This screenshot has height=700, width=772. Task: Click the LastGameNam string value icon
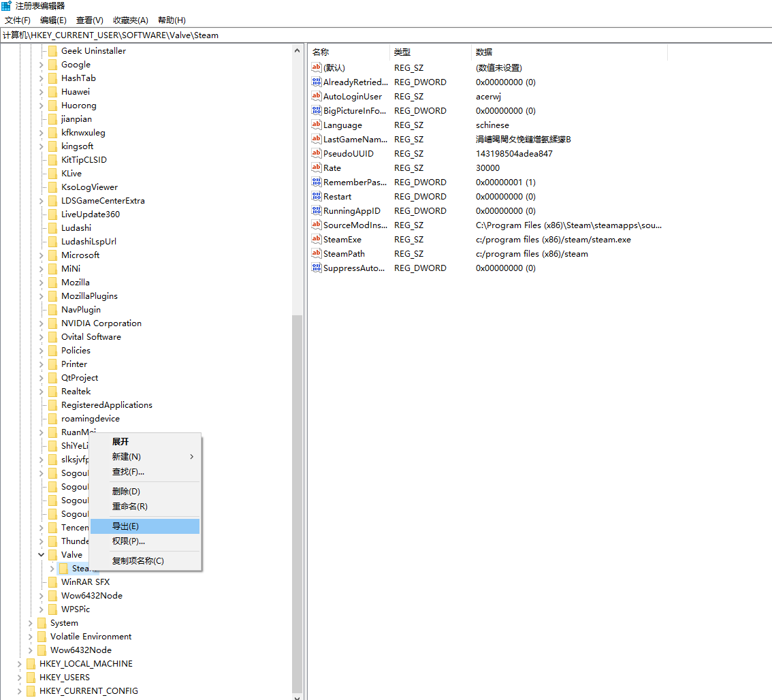click(316, 139)
